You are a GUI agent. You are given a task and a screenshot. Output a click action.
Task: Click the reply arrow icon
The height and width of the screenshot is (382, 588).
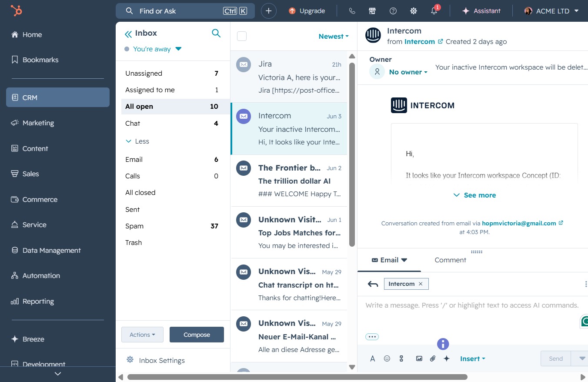point(373,284)
